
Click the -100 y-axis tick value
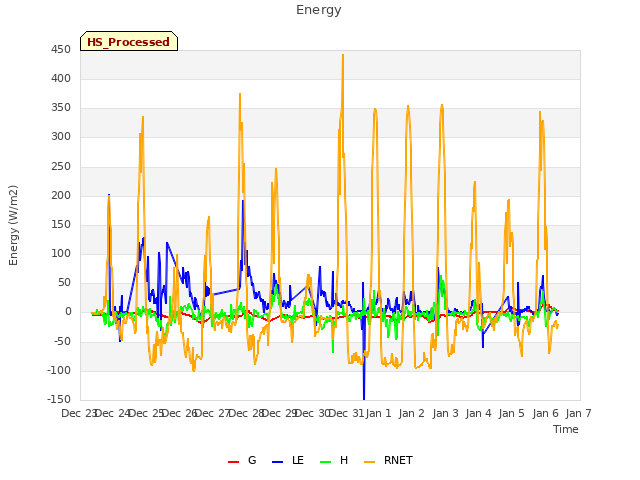[59, 370]
